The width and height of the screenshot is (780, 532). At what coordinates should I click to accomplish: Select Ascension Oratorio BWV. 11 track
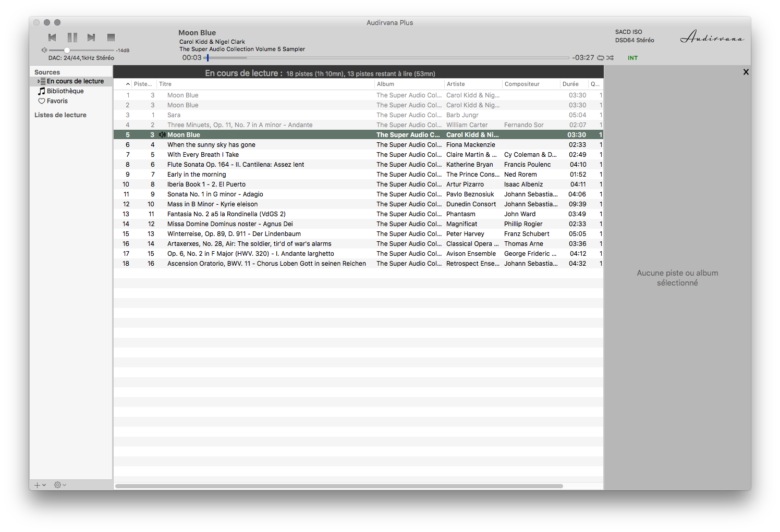(358, 264)
